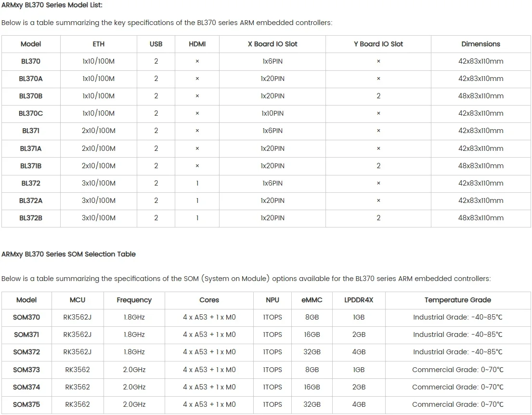Click the ARMxy BL370 Series Model List heading
532x415 pixels.
tap(52, 5)
